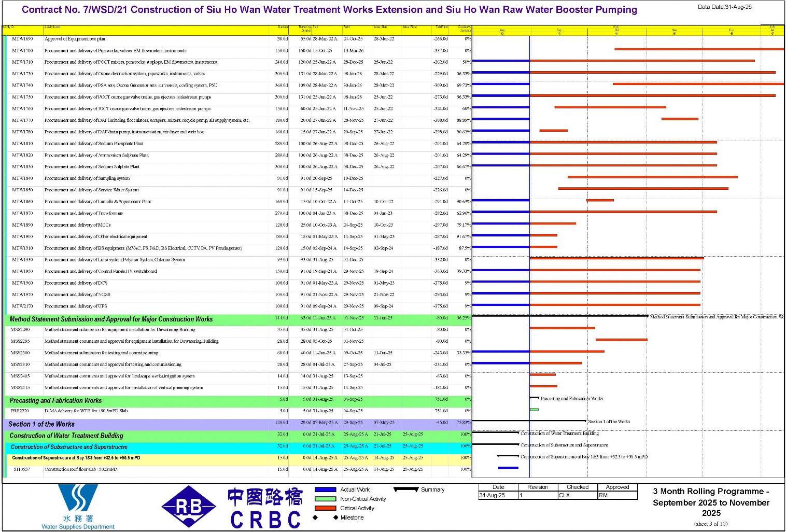
Task: Select green 'Construction of Water Treatment Building' band
Action: pyautogui.click(x=238, y=436)
